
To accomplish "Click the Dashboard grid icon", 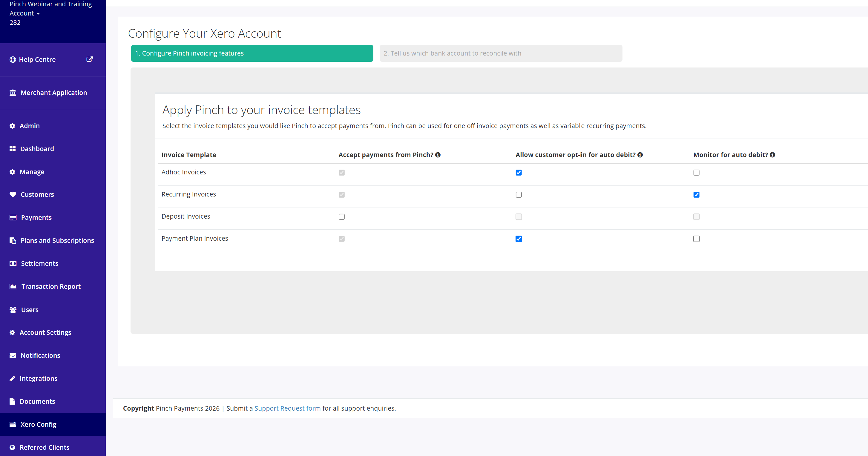I will pos(13,149).
